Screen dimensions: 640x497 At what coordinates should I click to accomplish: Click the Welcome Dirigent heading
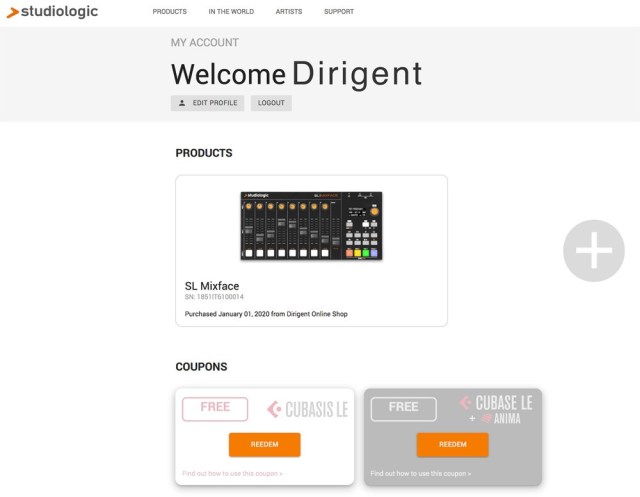click(297, 74)
